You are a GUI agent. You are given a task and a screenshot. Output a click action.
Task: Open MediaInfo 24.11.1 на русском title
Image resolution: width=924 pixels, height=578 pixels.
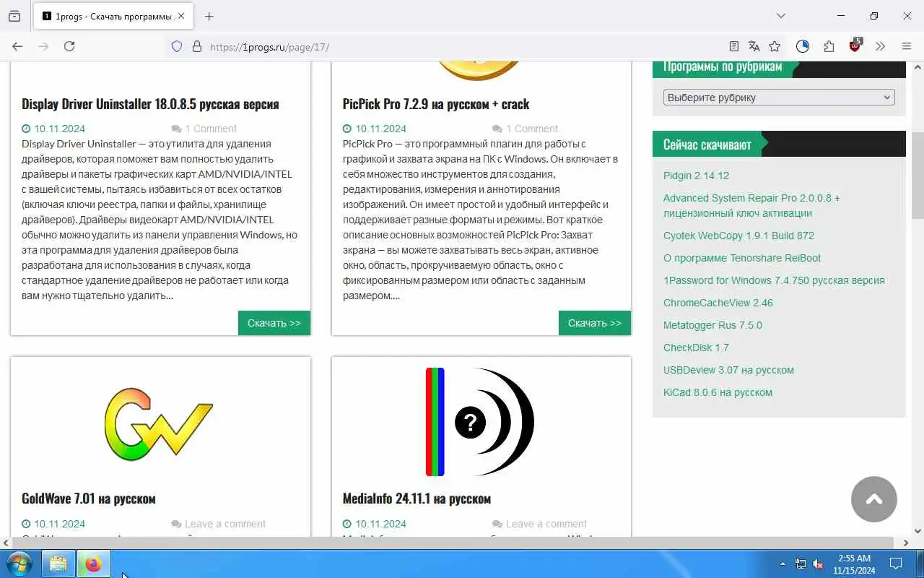pos(417,499)
